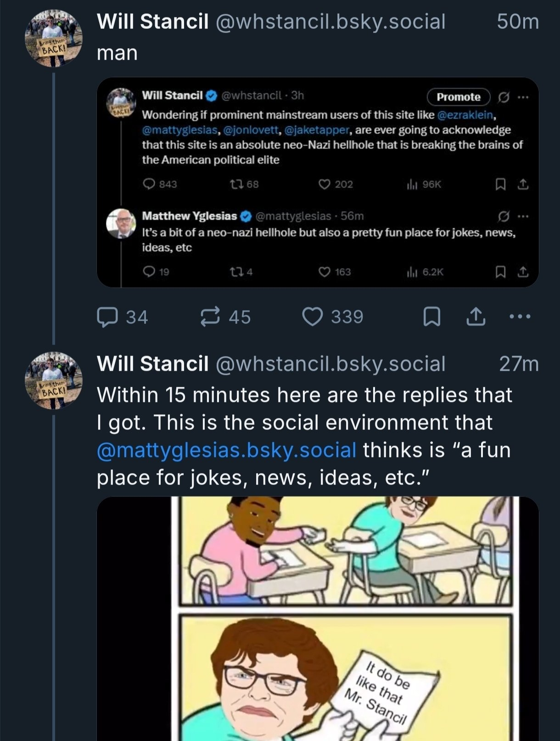The image size is (560, 741).
Task: Like the post with 339 likes
Action: click(x=313, y=317)
